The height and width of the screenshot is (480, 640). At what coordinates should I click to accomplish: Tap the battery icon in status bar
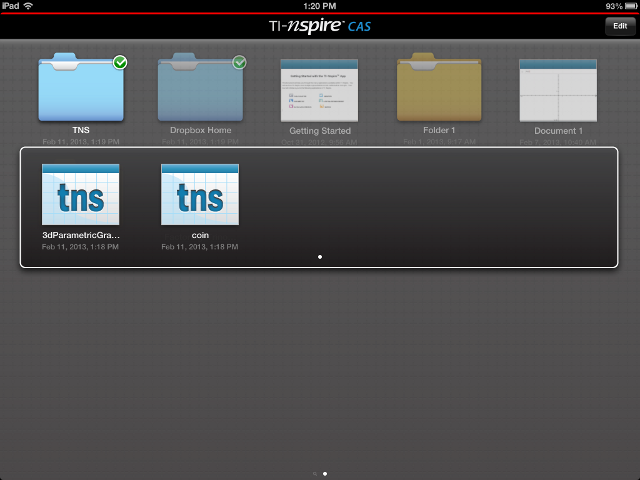(x=627, y=6)
